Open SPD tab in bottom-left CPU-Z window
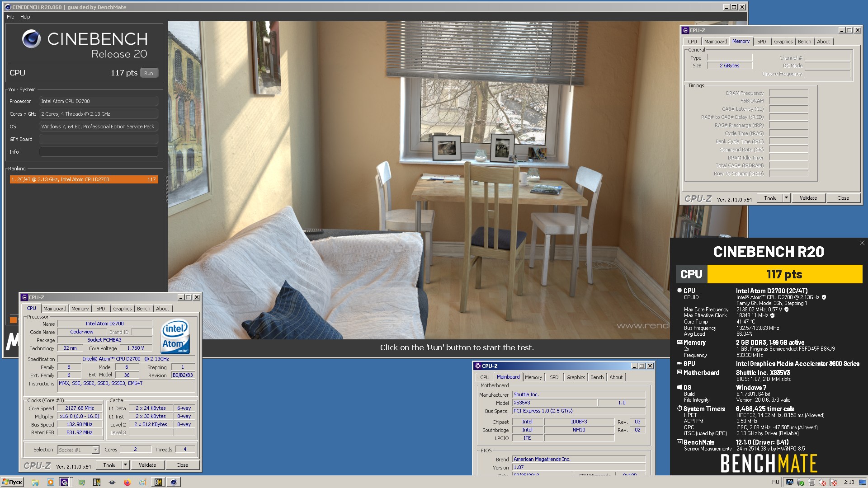This screenshot has width=868, height=488. (x=101, y=309)
